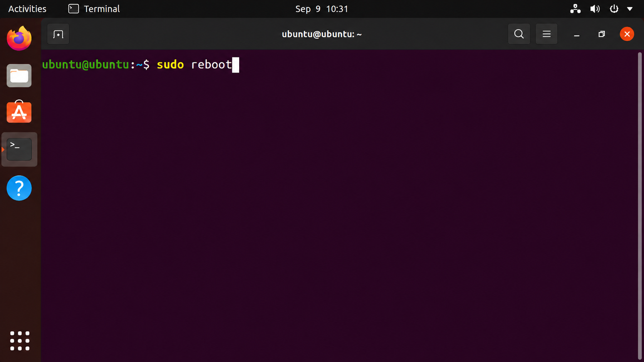
Task: Click the volume speaker icon
Action: tap(595, 9)
